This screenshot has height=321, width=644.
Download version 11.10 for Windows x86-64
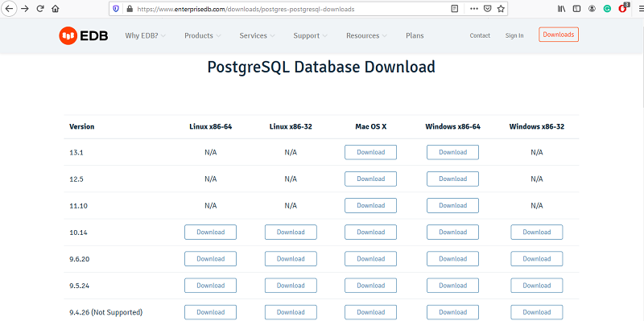coord(452,206)
